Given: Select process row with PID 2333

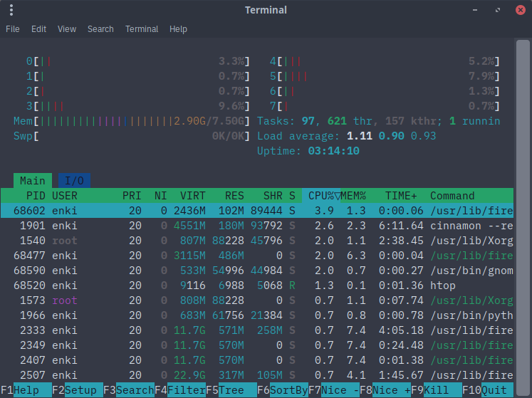Looking at the screenshot, I should pyautogui.click(x=257, y=330).
